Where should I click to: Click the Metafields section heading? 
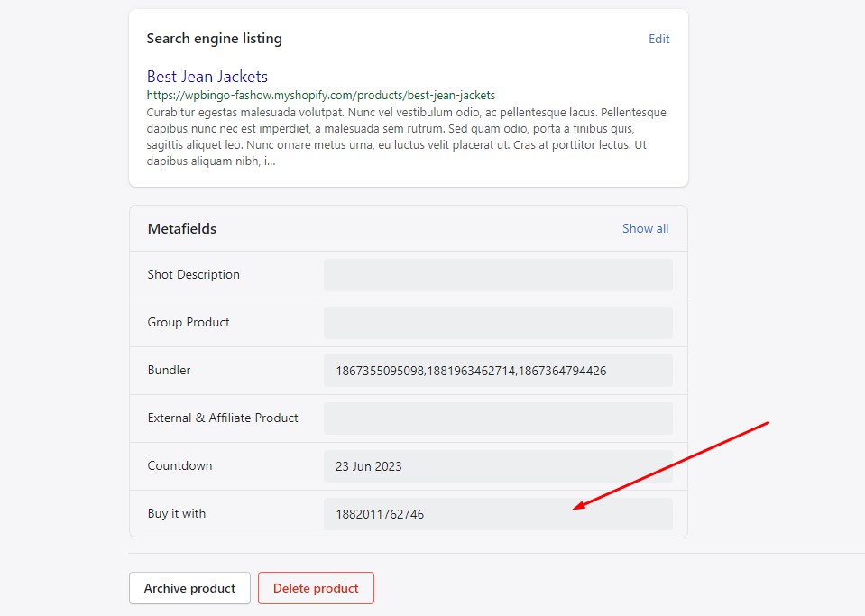182,229
